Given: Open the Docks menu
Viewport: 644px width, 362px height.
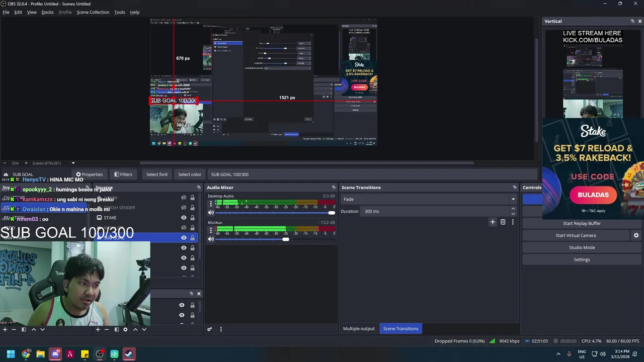Looking at the screenshot, I should coord(47,12).
